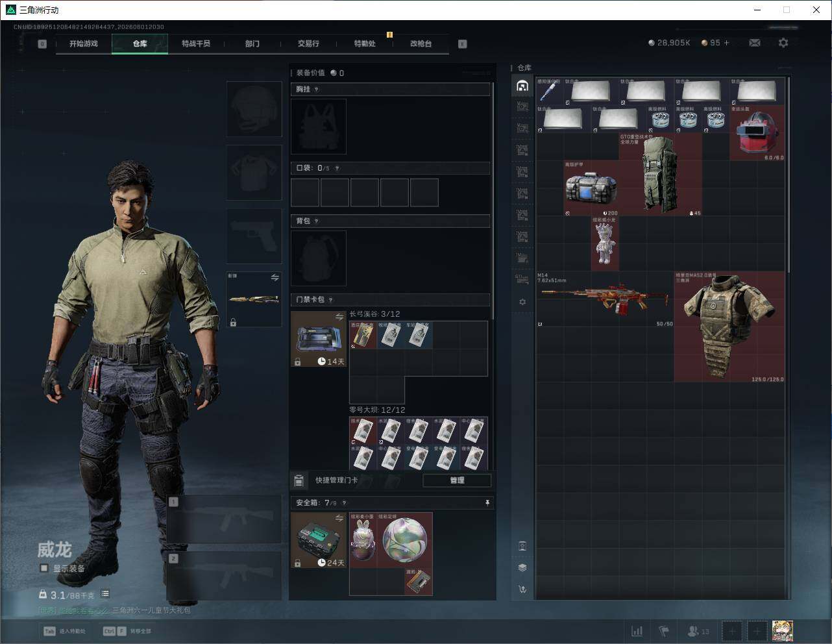Select the white figurine collectible

[605, 243]
